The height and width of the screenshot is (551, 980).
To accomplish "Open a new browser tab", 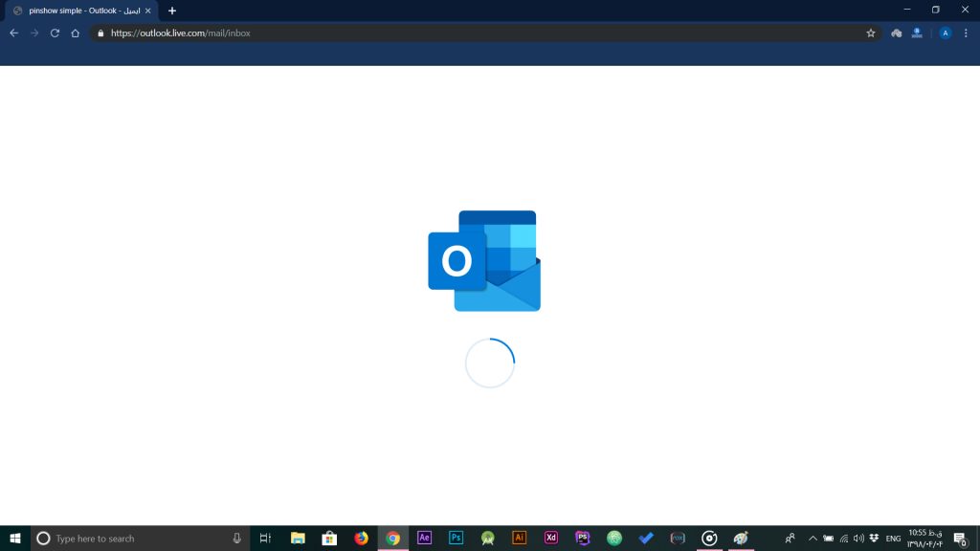I will click(x=172, y=11).
